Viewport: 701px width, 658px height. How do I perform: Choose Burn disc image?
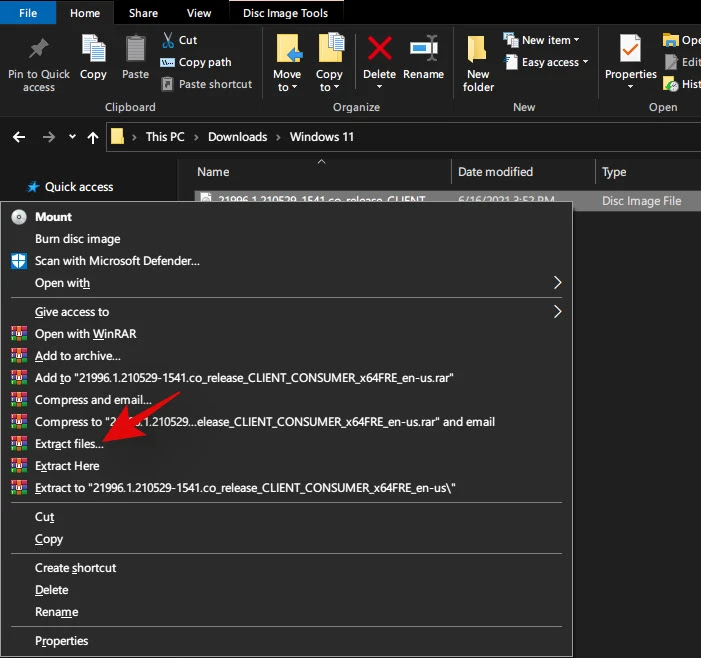(x=286, y=239)
